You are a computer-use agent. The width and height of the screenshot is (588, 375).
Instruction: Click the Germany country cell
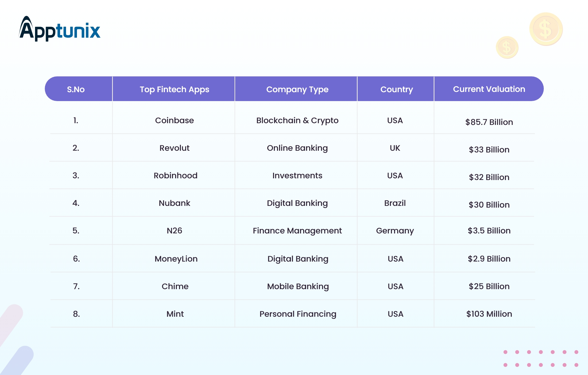pyautogui.click(x=395, y=231)
